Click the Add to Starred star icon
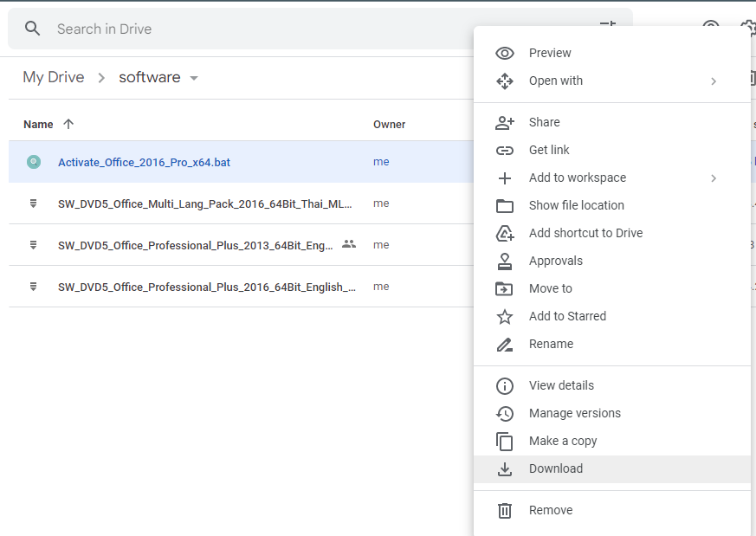 point(504,317)
